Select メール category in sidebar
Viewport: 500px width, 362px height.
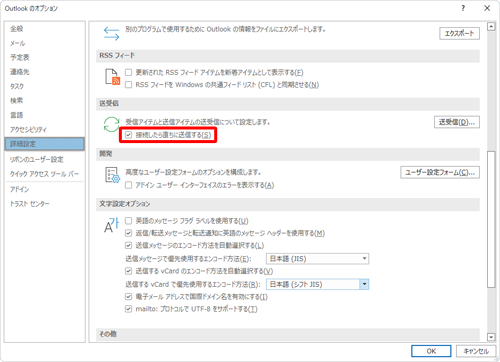45,43
